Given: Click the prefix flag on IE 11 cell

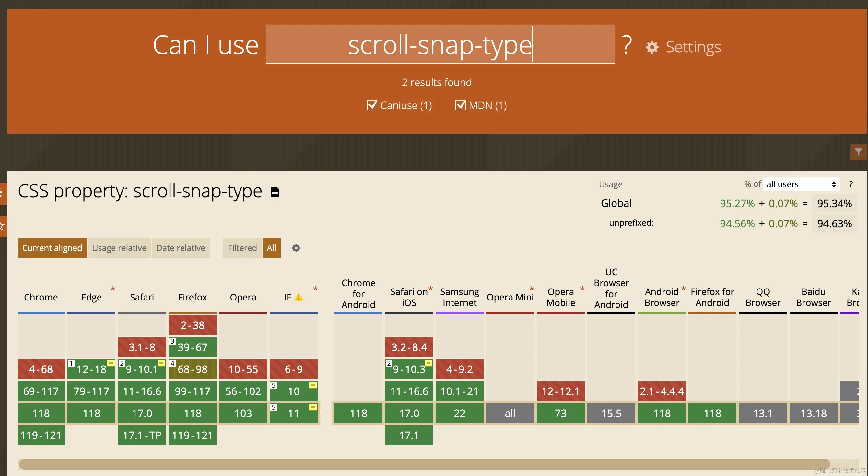Looking at the screenshot, I should tap(313, 407).
